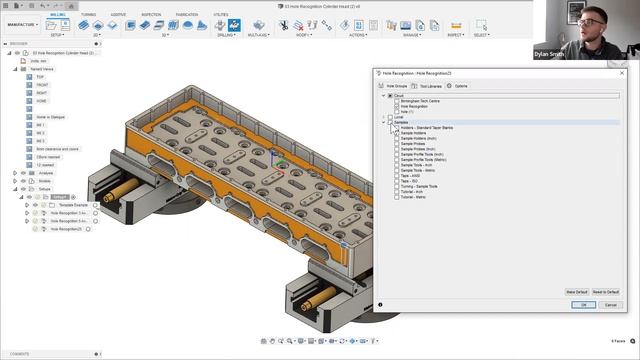This screenshot has height=360, width=640.
Task: Tick the Birmingham Tech Centre checkbox
Action: click(x=397, y=101)
